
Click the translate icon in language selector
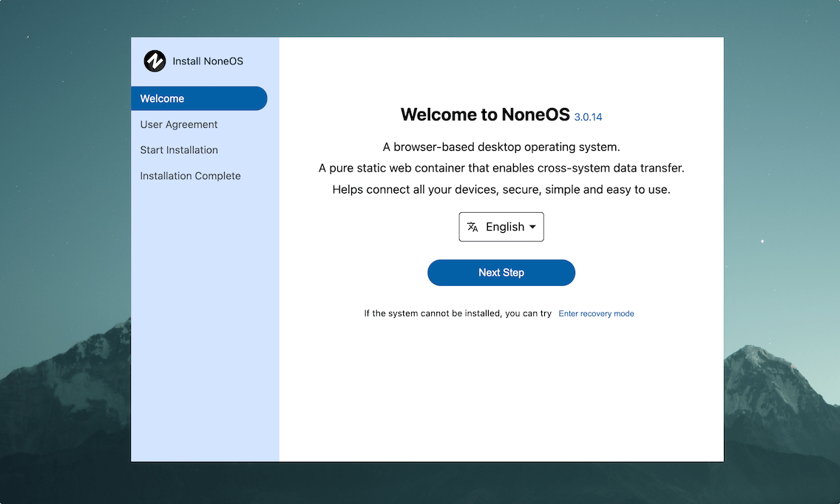click(x=473, y=227)
